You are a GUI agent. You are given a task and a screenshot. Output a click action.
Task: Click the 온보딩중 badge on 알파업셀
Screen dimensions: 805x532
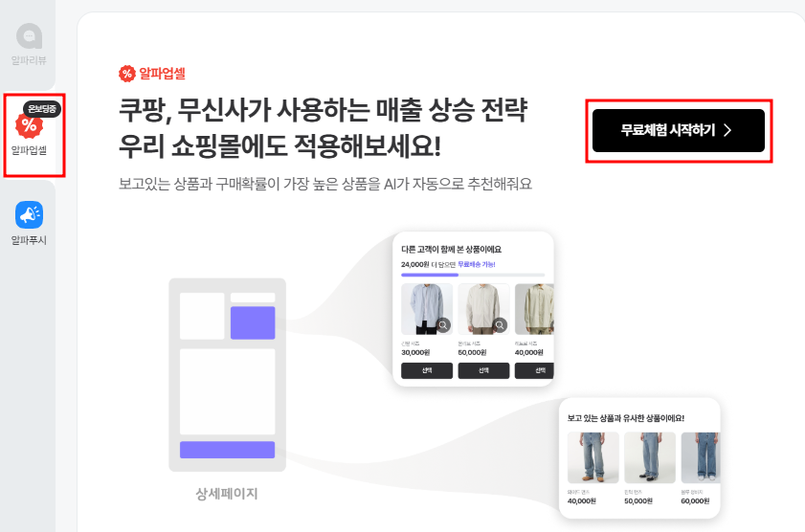pyautogui.click(x=42, y=109)
